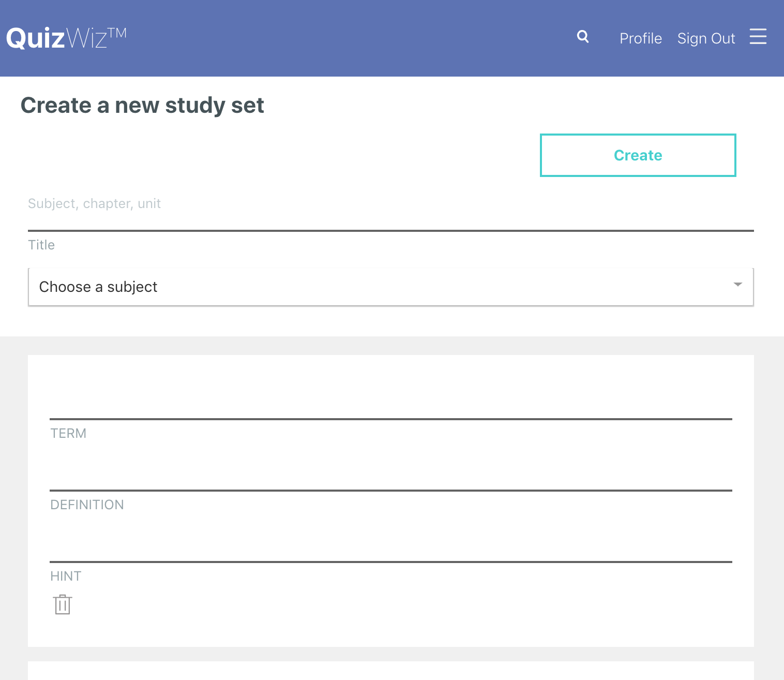The image size is (784, 680).
Task: Click the QuizWiz logo
Action: pyautogui.click(x=66, y=38)
